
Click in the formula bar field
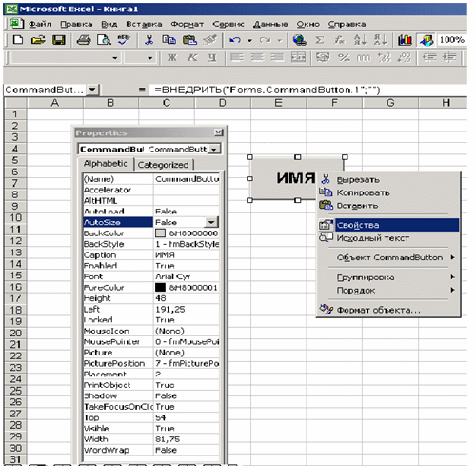click(x=307, y=90)
